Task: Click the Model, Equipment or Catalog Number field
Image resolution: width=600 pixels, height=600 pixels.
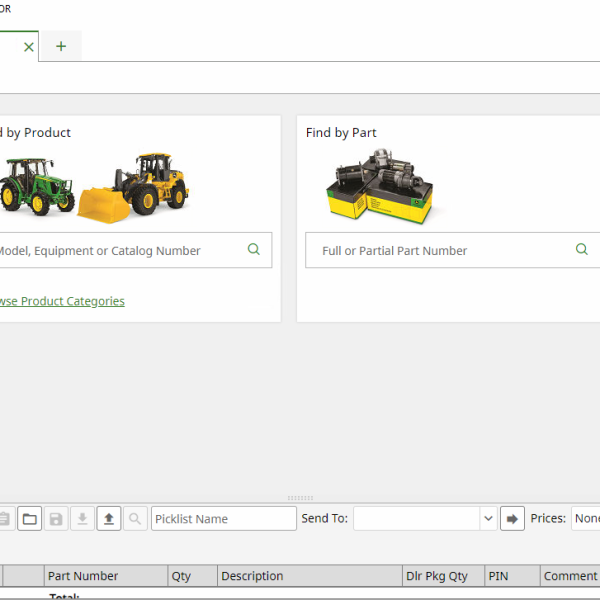Action: 136,250
